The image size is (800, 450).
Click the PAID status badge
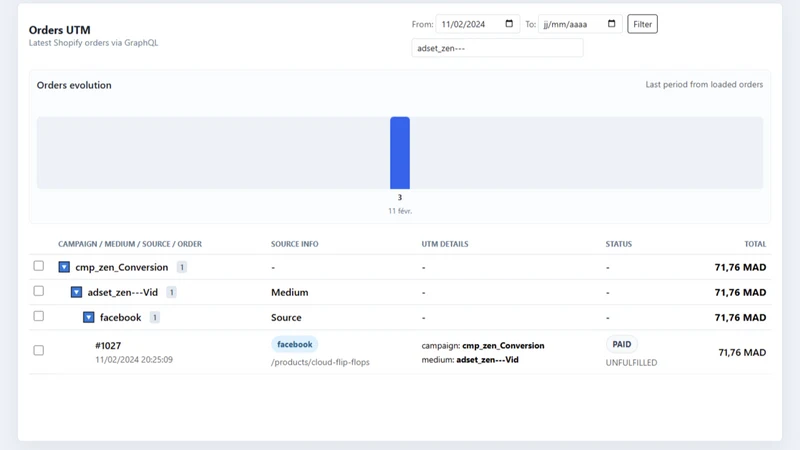[x=621, y=344]
